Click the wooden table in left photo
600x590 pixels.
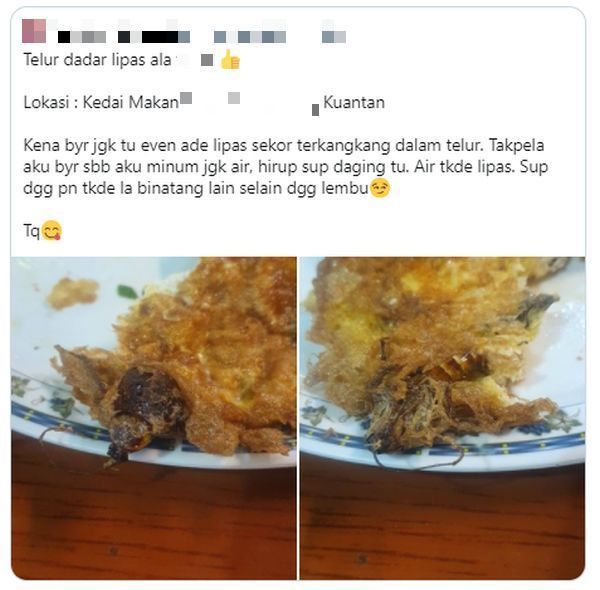point(153,524)
